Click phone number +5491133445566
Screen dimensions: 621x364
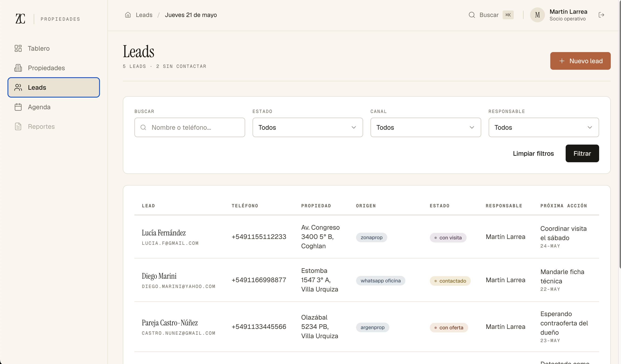pos(259,327)
